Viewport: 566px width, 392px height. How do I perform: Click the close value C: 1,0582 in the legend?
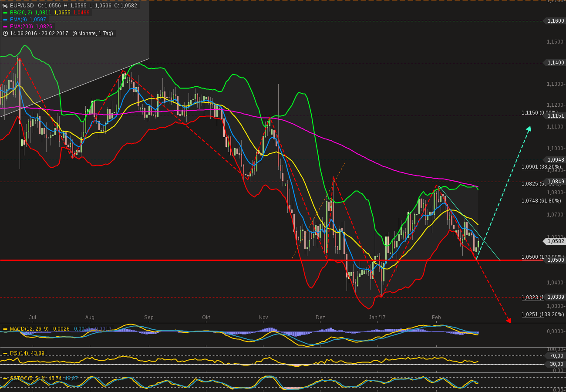[126, 6]
